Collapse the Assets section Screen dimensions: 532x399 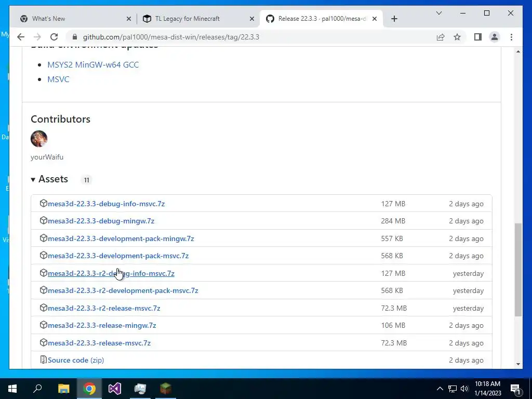click(x=49, y=179)
